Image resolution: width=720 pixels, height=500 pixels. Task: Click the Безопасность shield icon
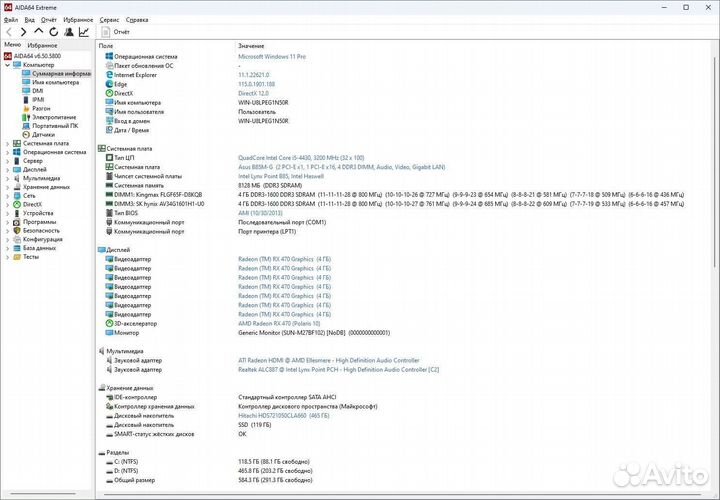(17, 230)
